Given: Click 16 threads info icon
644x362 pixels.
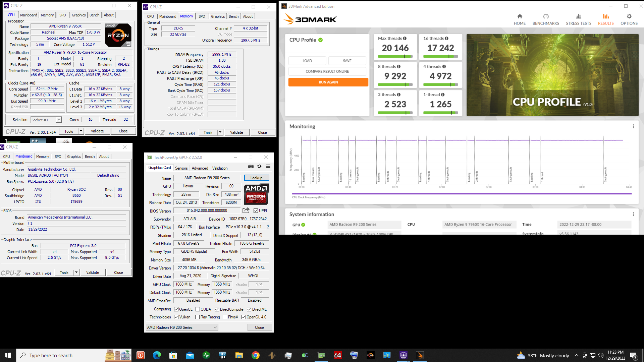Looking at the screenshot, I should coord(447,39).
